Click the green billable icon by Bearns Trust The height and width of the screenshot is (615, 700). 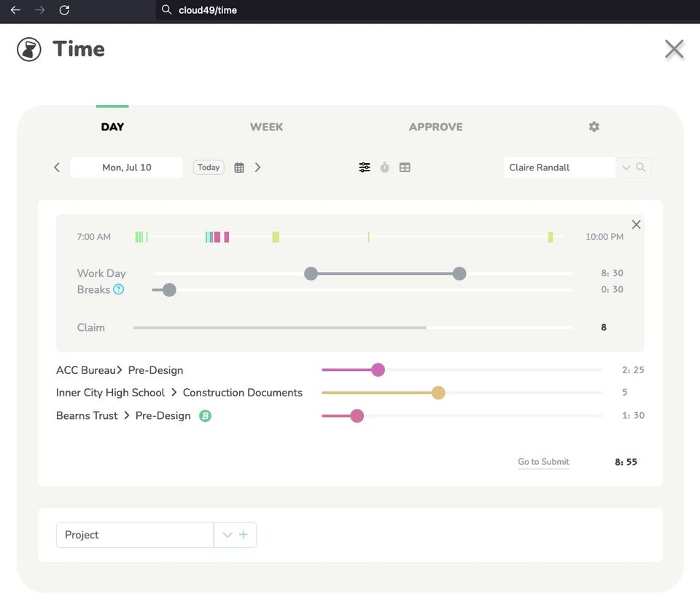[206, 416]
